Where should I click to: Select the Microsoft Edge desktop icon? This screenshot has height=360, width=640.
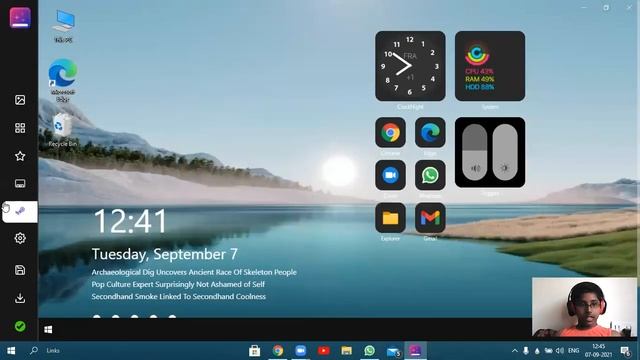pos(62,80)
